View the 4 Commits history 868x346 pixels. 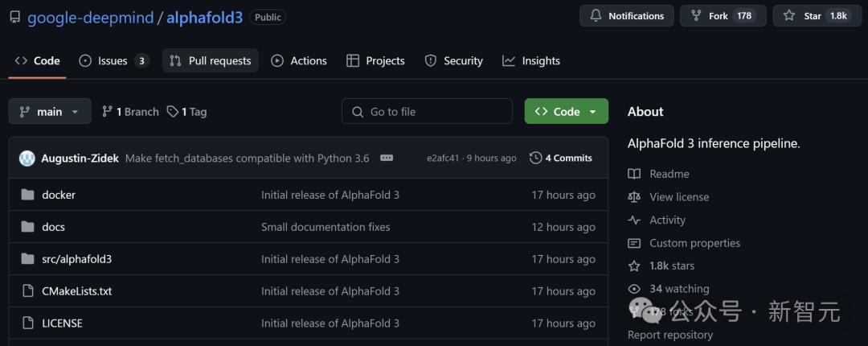[x=561, y=158]
